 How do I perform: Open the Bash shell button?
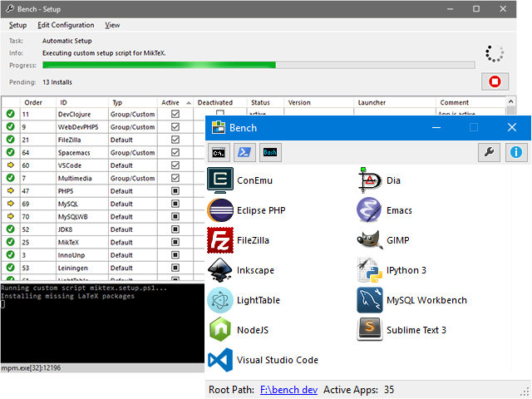tap(270, 152)
